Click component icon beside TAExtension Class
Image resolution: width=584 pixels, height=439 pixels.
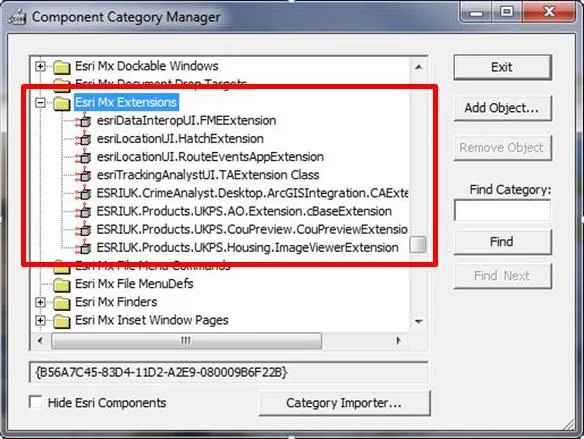coord(83,175)
